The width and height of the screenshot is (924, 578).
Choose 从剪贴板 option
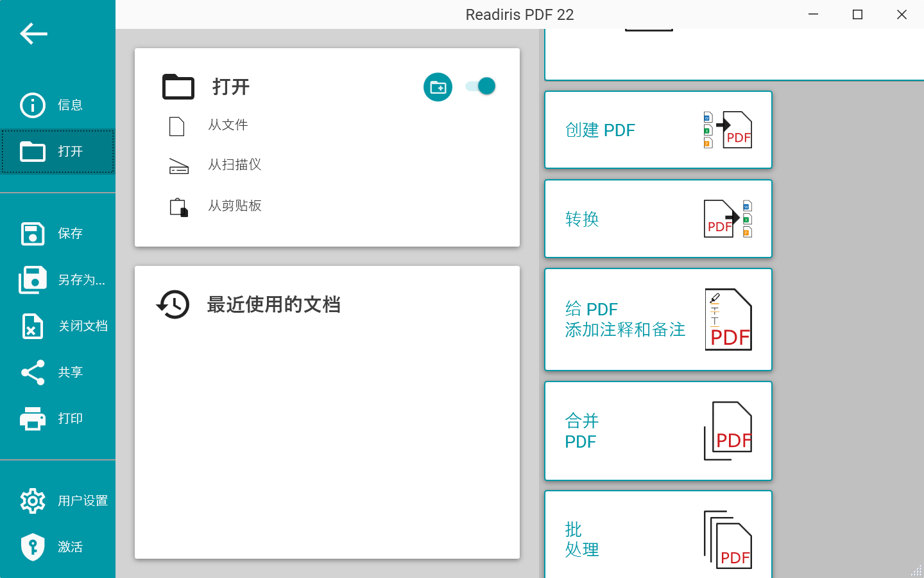(x=235, y=206)
